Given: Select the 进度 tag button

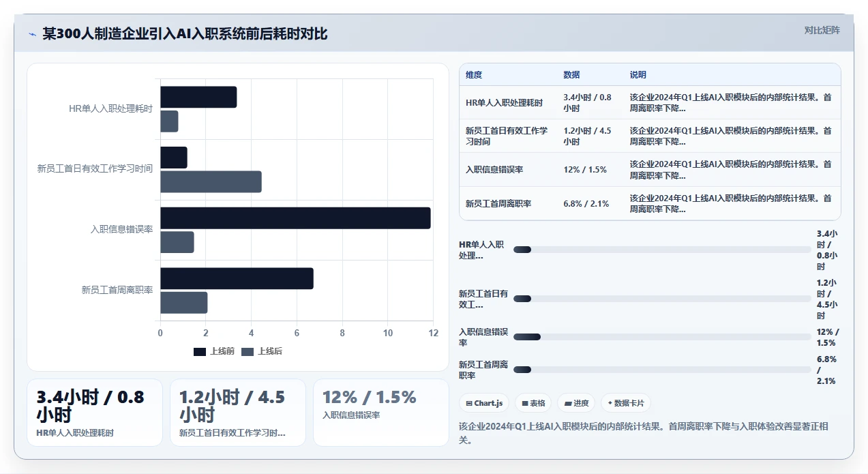Looking at the screenshot, I should pyautogui.click(x=576, y=403).
